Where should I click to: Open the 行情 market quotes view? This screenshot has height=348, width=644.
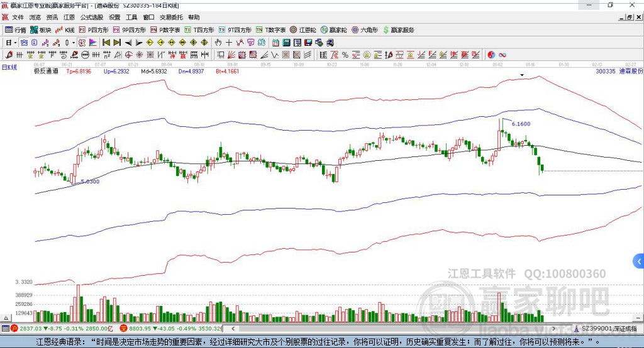15,30
